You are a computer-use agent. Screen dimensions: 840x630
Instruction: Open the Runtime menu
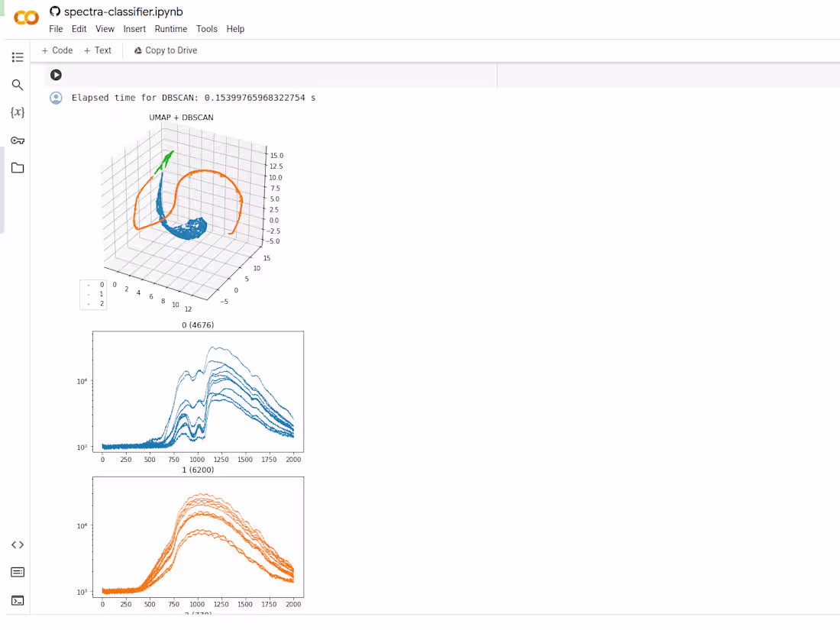[x=171, y=28]
